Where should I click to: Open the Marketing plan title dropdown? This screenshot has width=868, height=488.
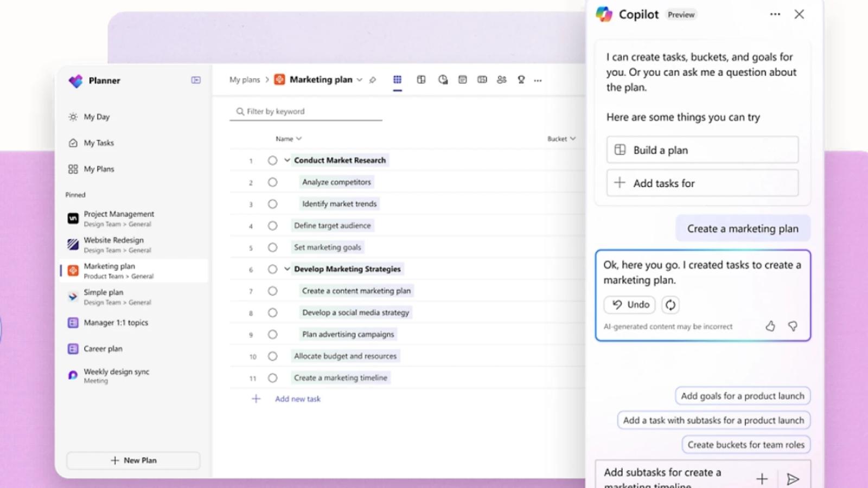tap(359, 80)
